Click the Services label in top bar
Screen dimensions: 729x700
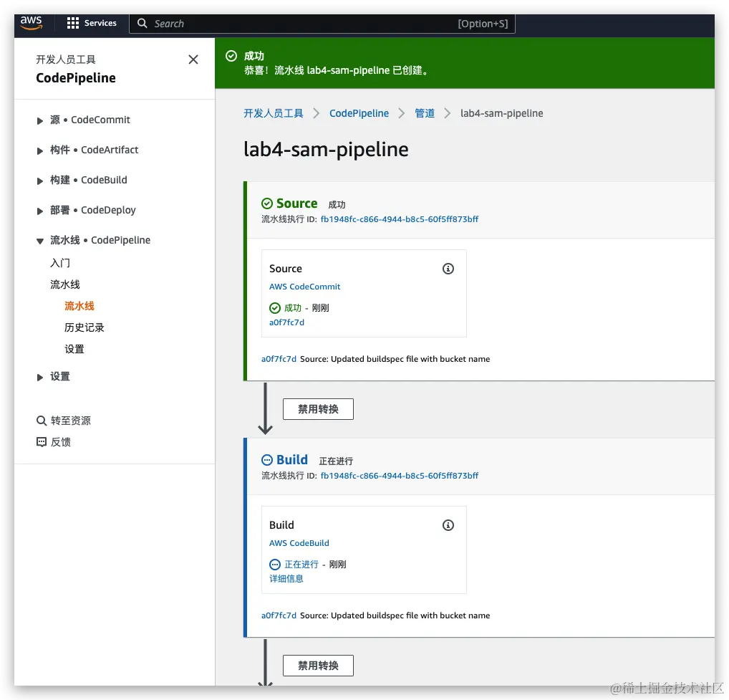[x=100, y=23]
